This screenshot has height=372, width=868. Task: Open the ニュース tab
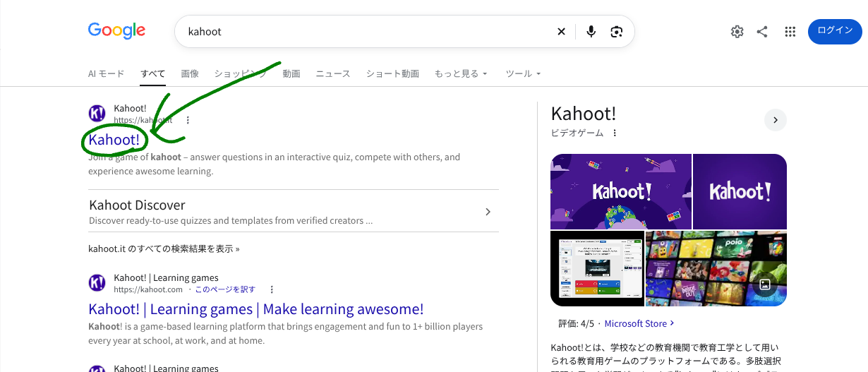(x=333, y=73)
